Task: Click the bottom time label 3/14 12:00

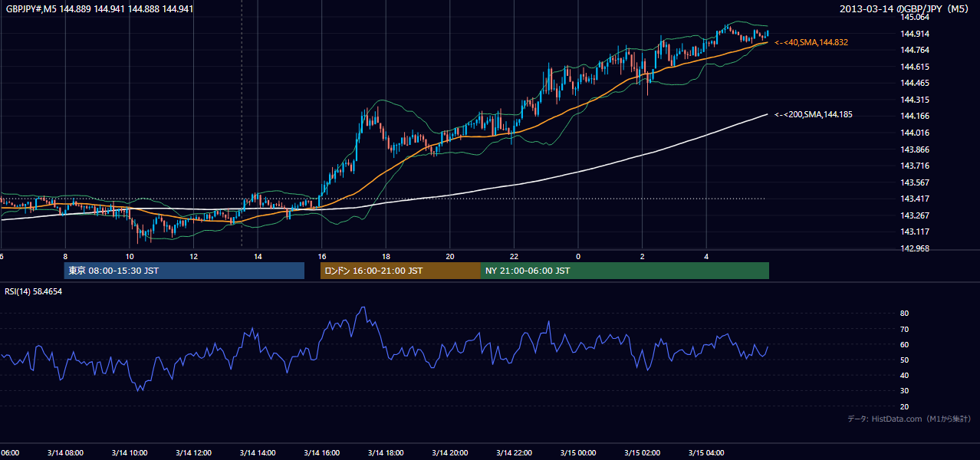Action: [193, 452]
